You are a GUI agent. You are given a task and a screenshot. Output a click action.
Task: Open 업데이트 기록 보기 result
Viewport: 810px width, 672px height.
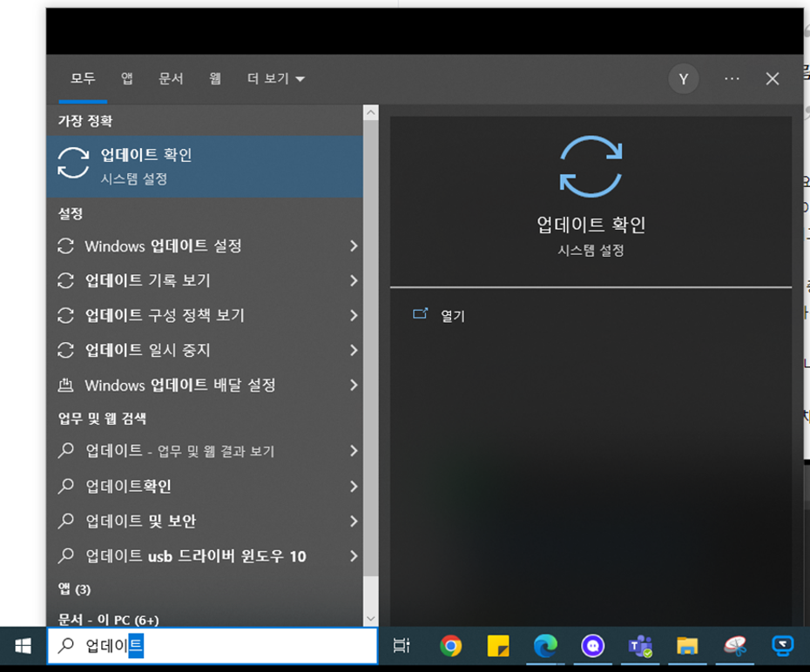click(x=205, y=280)
